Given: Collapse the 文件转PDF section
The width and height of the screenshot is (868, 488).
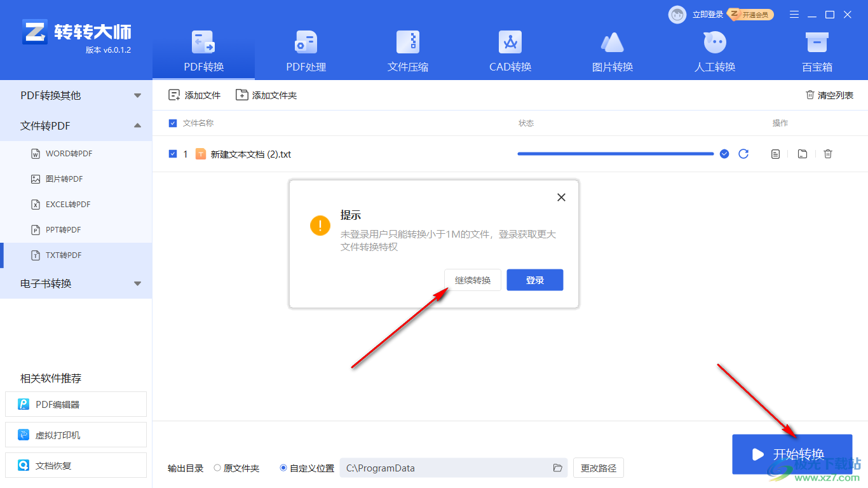Looking at the screenshot, I should tap(76, 126).
